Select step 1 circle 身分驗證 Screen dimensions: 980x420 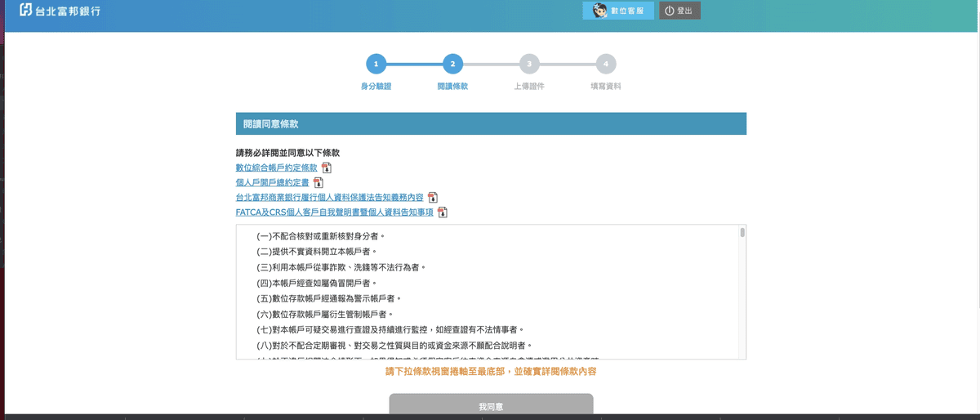376,64
